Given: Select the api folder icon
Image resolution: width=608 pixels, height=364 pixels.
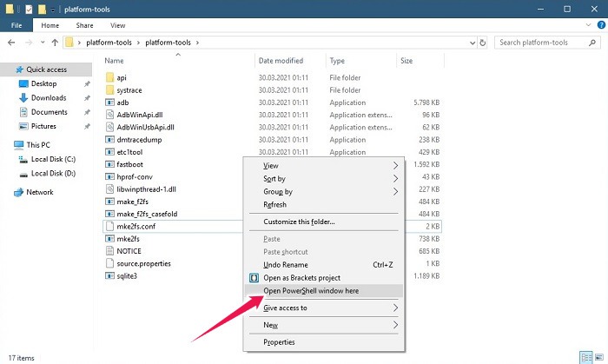Looking at the screenshot, I should click(109, 77).
